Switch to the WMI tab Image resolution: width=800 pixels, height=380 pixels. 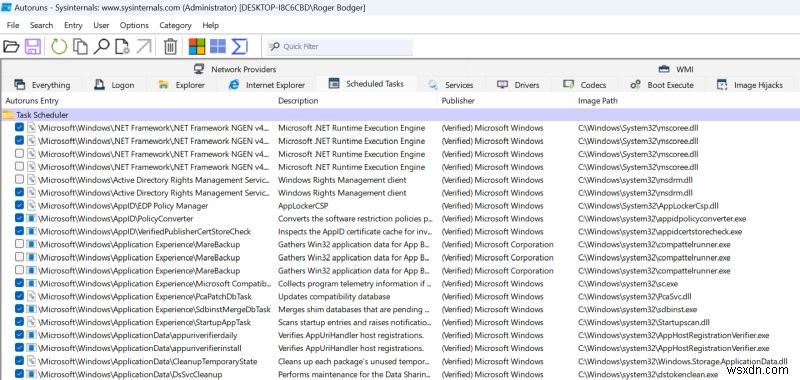pos(676,69)
